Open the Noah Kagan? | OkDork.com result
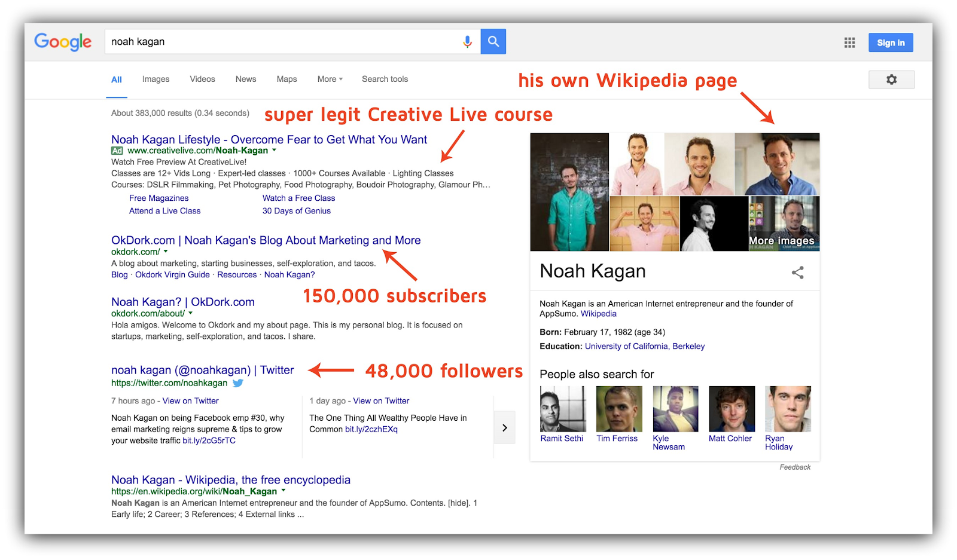This screenshot has height=560, width=957. click(x=182, y=302)
